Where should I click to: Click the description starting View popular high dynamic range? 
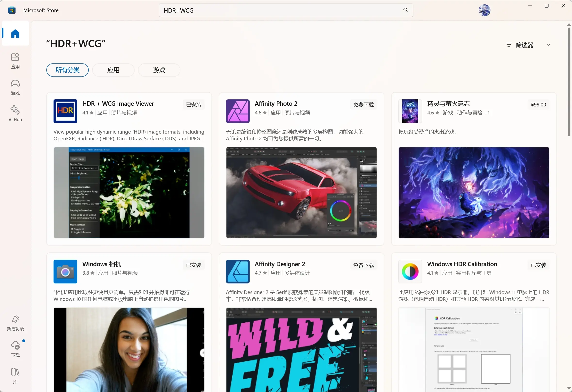tap(129, 135)
